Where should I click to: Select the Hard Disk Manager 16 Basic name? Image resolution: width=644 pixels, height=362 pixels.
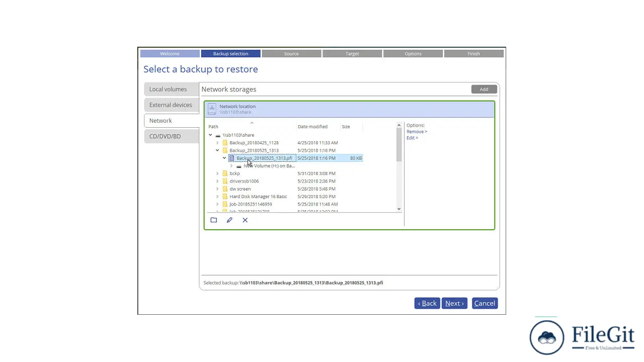click(x=258, y=197)
